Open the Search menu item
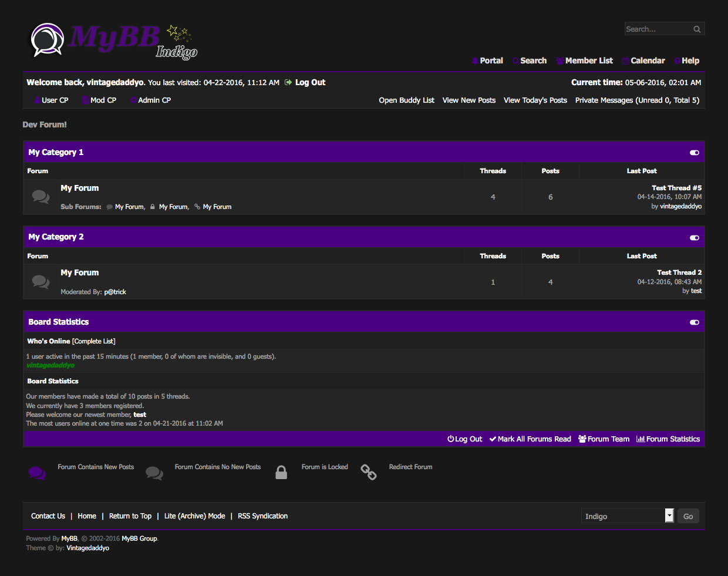Screen dimensions: 728x576 [533, 61]
